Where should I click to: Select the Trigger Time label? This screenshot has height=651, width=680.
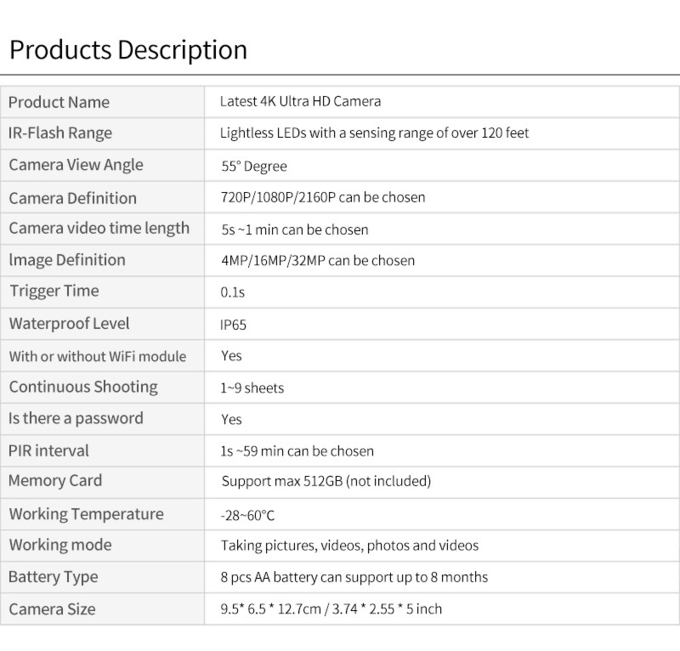click(55, 291)
